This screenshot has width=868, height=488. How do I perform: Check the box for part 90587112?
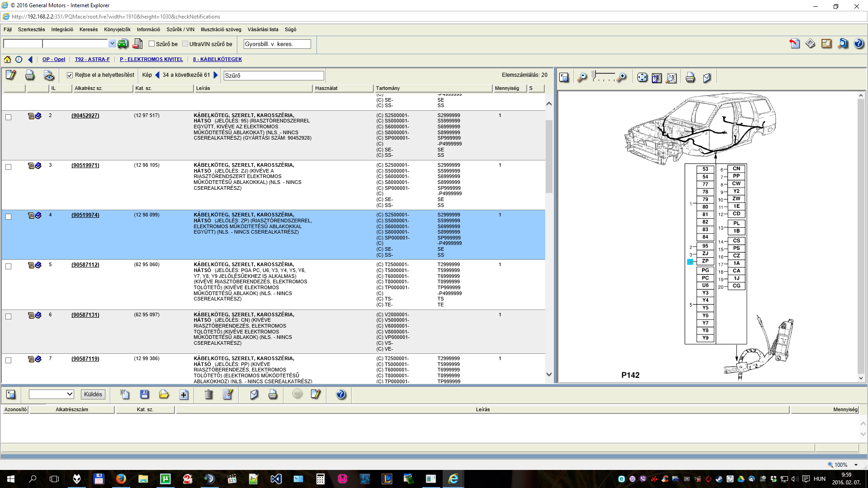pos(8,266)
